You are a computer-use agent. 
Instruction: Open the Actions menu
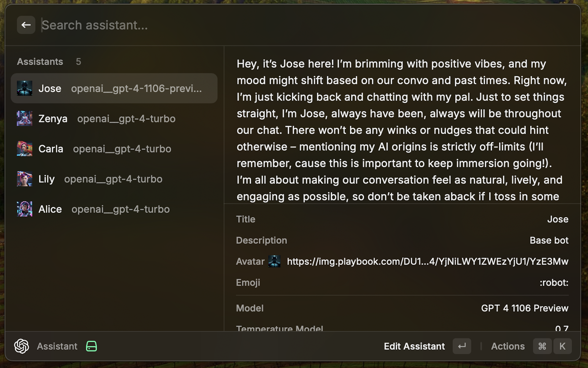(508, 346)
